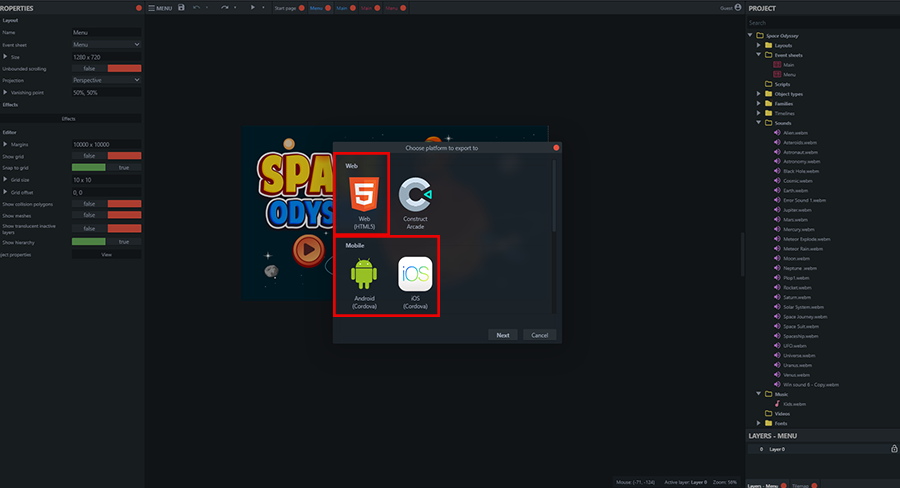
Task: Redo the action using the toolbar arrow
Action: (224, 7)
